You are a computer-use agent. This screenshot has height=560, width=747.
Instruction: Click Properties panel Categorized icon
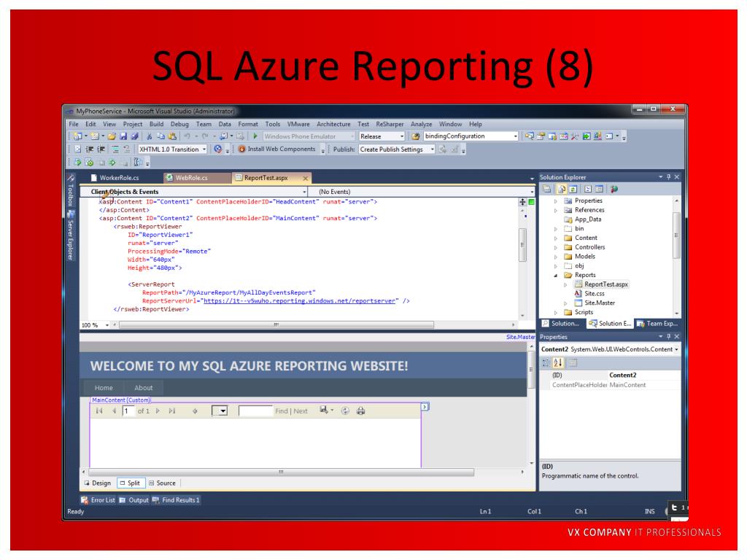pos(546,363)
